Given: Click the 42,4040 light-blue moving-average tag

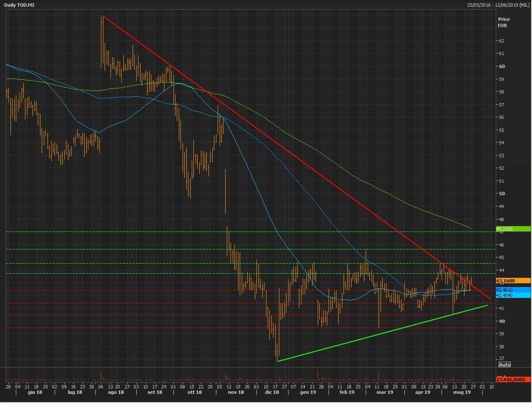Looking at the screenshot, I should coord(513,295).
